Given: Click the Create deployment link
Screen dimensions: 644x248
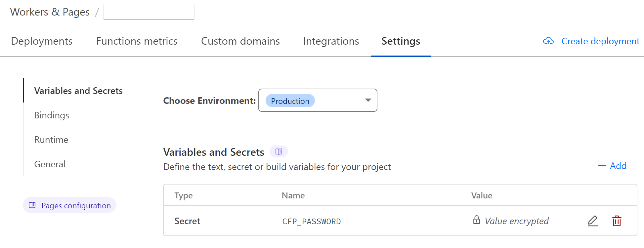Looking at the screenshot, I should [600, 41].
